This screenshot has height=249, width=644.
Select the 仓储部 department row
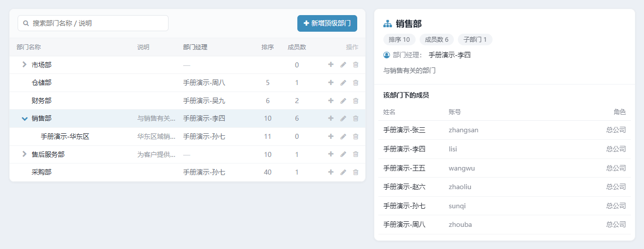tap(187, 82)
